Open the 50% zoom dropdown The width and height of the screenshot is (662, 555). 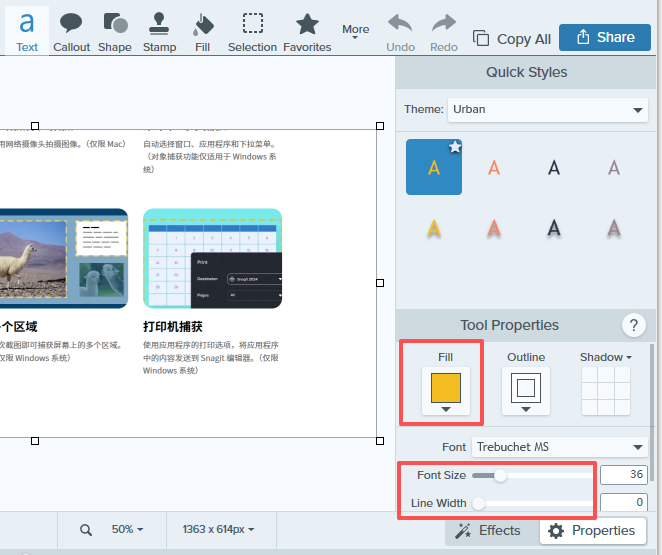click(127, 529)
